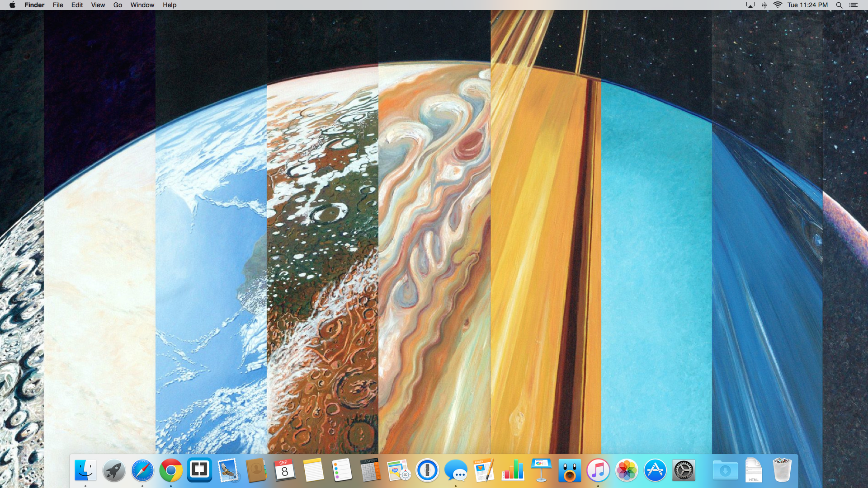Open the Mac App Store icon

pyautogui.click(x=655, y=470)
